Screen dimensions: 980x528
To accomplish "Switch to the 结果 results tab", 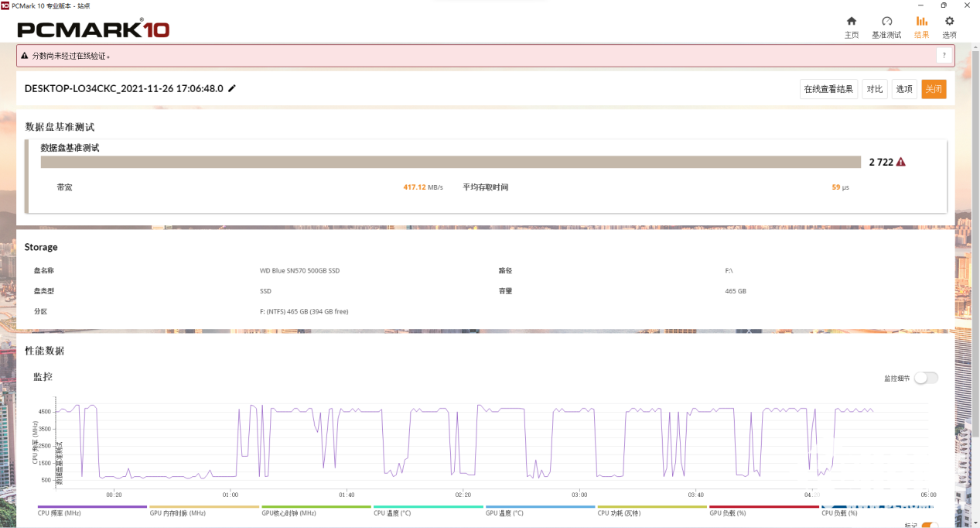I will pyautogui.click(x=921, y=27).
